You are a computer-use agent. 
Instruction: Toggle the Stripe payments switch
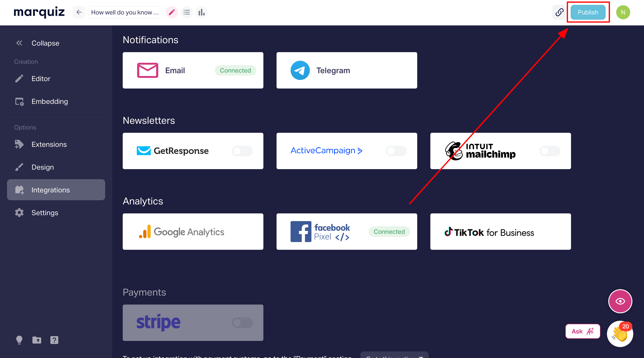(242, 323)
